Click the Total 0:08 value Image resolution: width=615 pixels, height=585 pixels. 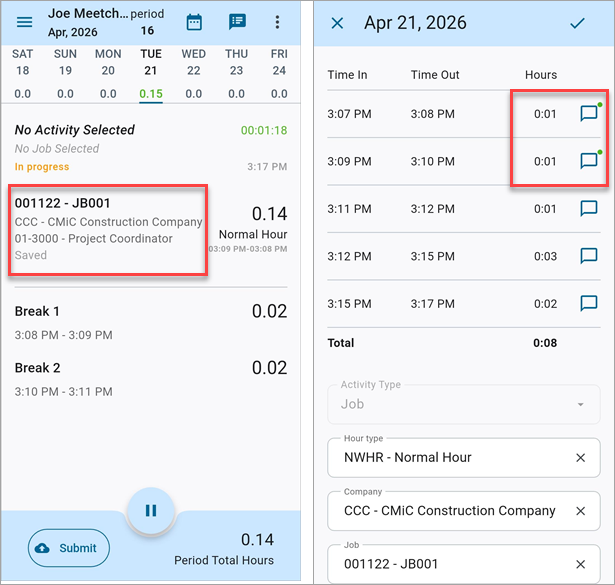[545, 343]
